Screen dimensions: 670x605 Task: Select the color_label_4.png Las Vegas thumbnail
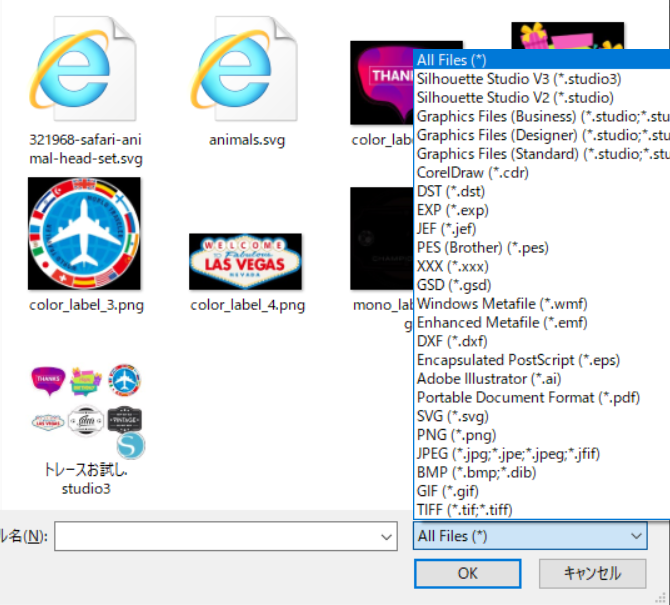coord(246,261)
